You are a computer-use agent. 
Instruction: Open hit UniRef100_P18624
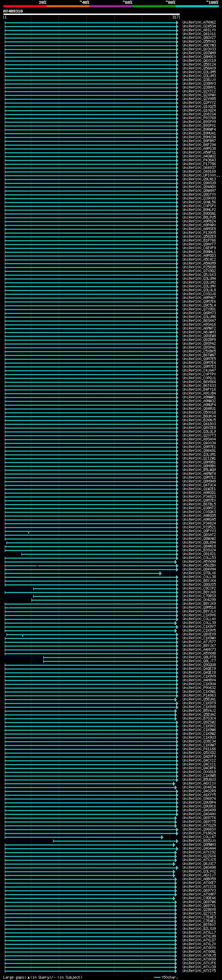click(x=199, y=833)
